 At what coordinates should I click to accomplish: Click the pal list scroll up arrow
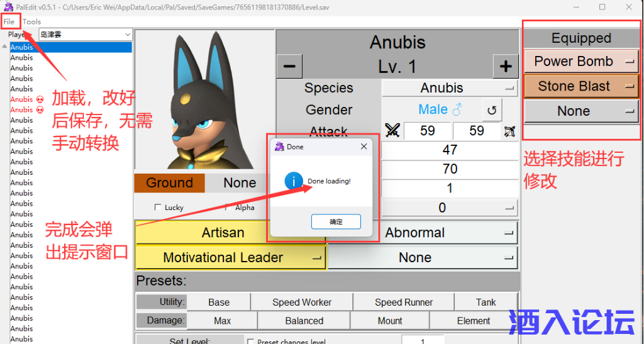tap(4, 47)
